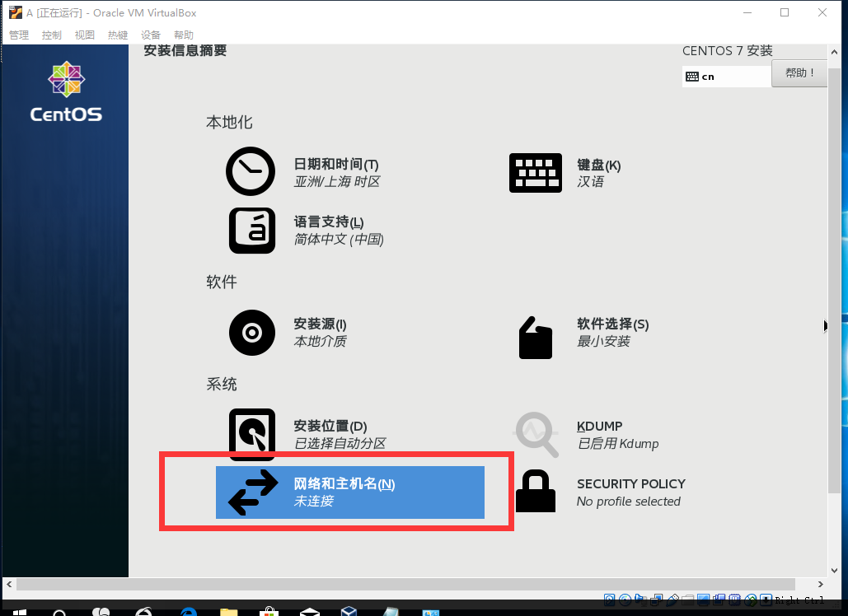Select 网络和主机名 network option
The height and width of the screenshot is (616, 848).
(x=350, y=492)
